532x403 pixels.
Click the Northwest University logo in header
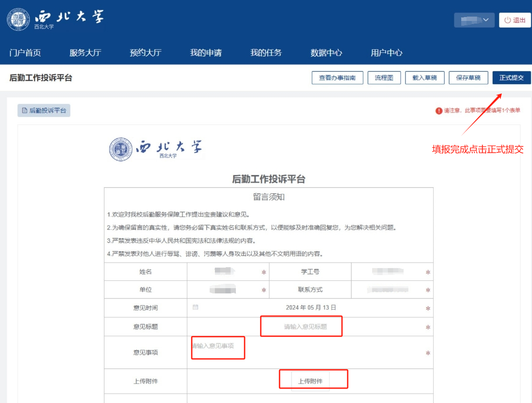[x=55, y=20]
